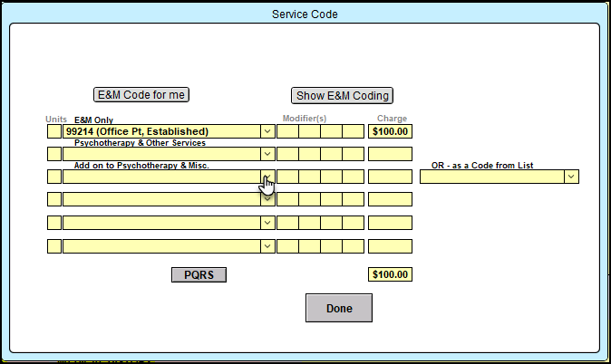Viewport: 611px width, 364px height.
Task: Click Show E&M Coding button
Action: (342, 96)
